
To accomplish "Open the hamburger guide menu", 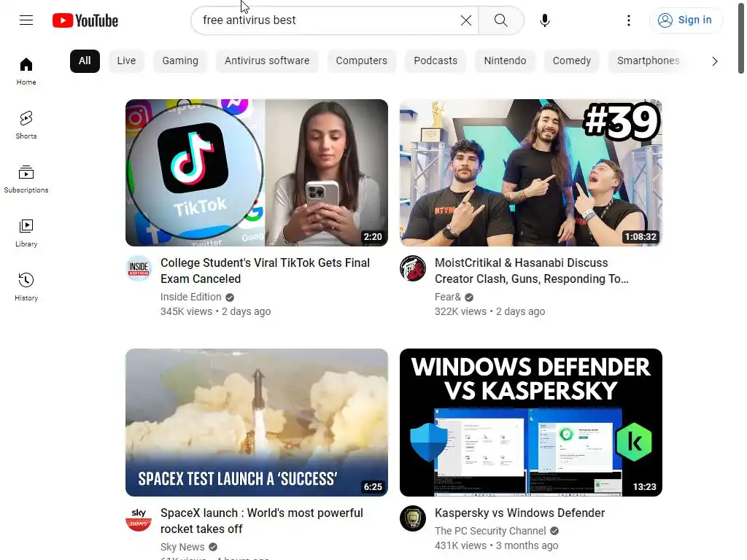I will click(26, 20).
